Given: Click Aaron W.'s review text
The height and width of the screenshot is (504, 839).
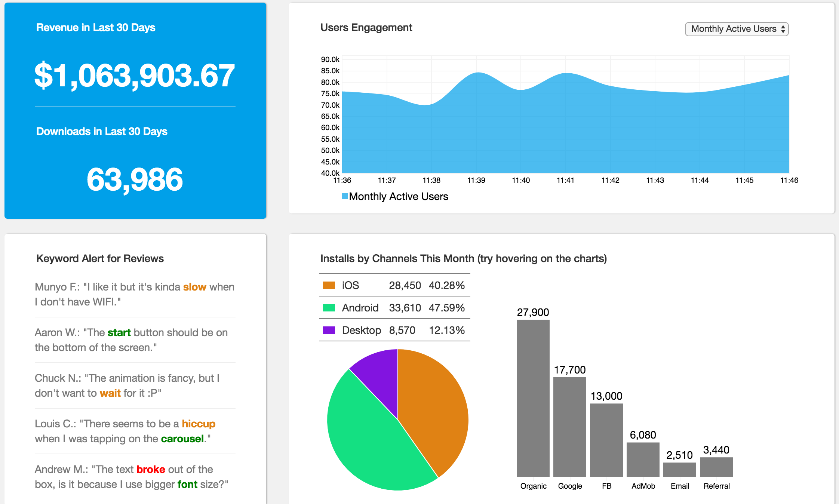Looking at the screenshot, I should point(131,340).
